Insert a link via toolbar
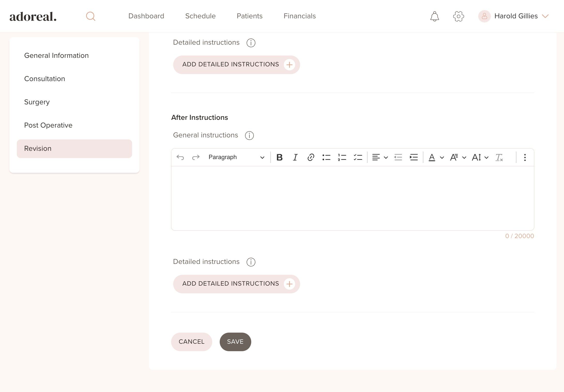The width and height of the screenshot is (564, 392). click(311, 157)
